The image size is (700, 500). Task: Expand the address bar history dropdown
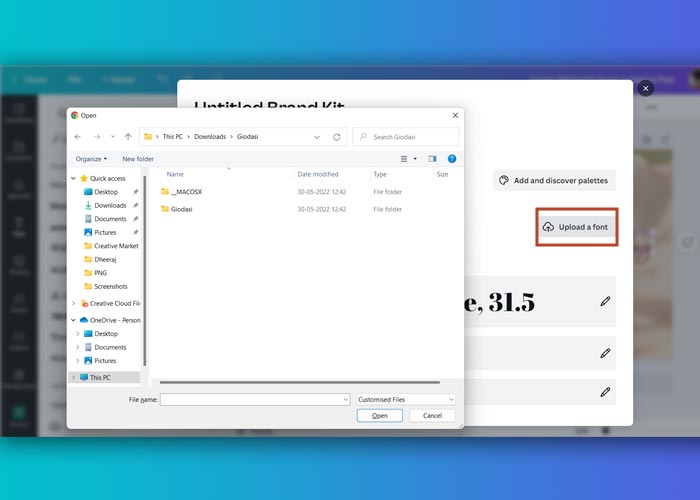[317, 137]
